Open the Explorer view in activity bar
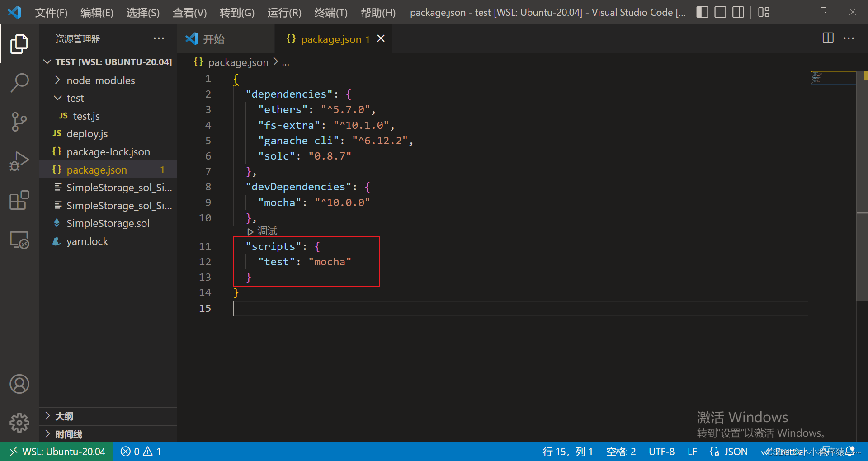The image size is (868, 461). click(19, 44)
